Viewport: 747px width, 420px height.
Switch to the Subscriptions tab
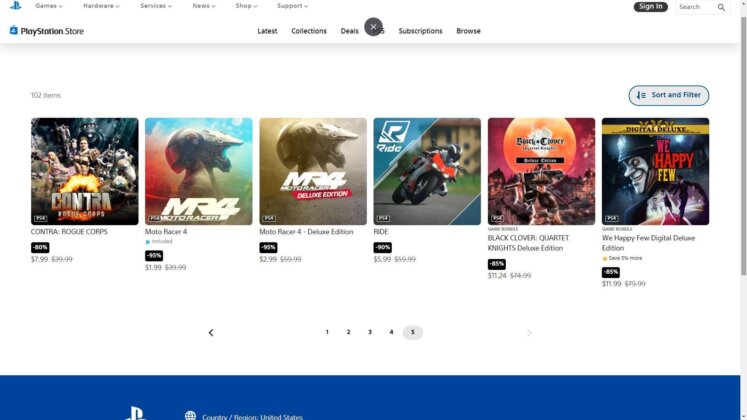point(420,31)
